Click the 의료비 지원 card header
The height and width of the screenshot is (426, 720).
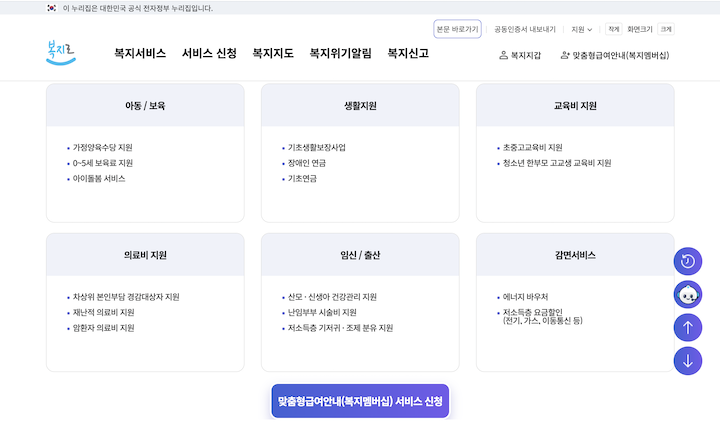pos(145,255)
